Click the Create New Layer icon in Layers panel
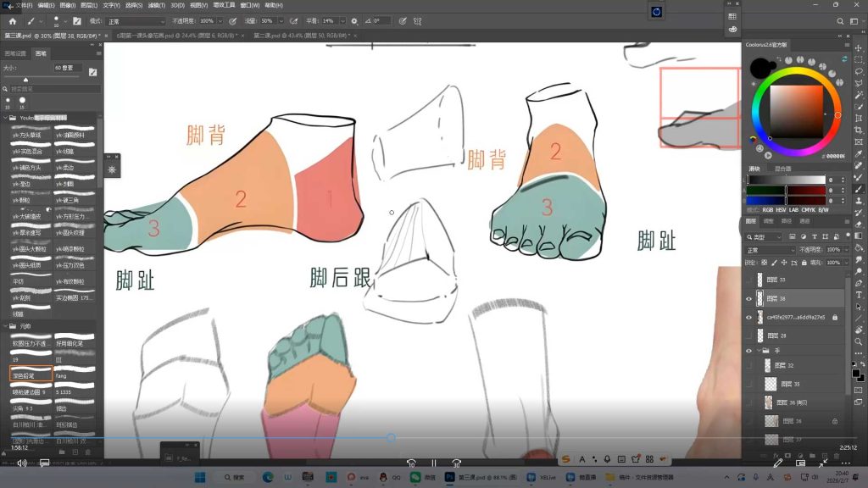868x488 pixels. coord(826,456)
